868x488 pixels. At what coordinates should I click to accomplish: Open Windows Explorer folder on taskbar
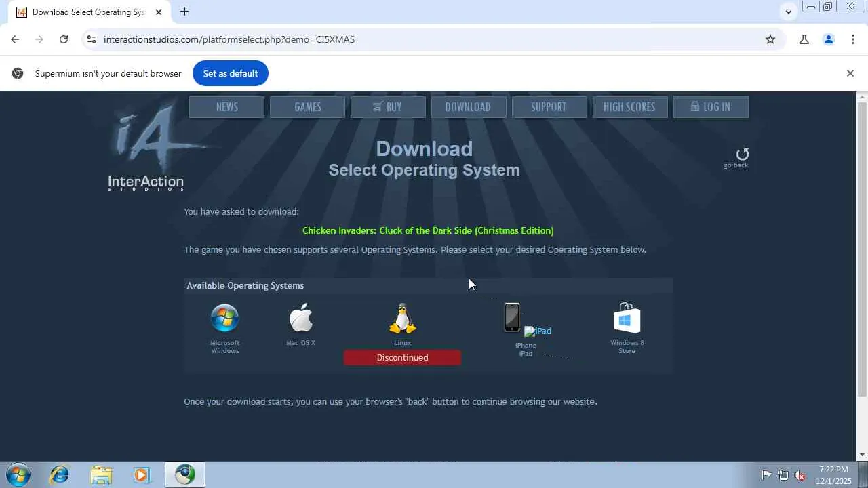point(100,475)
